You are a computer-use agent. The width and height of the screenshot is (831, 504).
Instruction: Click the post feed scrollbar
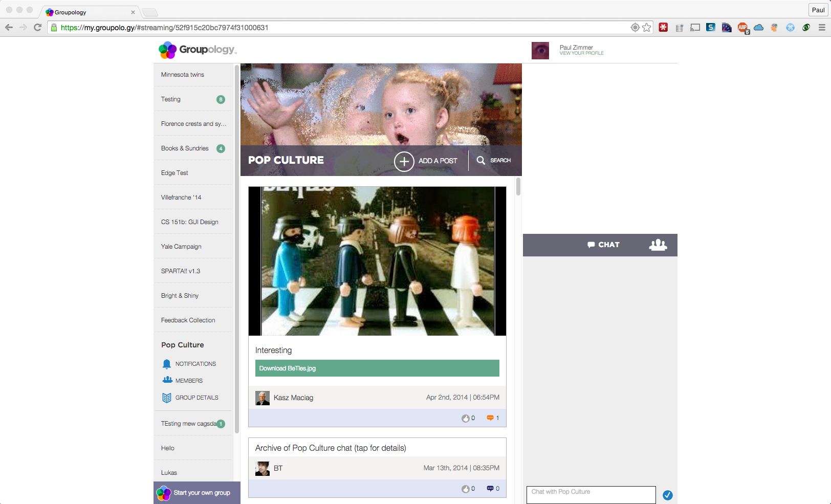point(518,186)
